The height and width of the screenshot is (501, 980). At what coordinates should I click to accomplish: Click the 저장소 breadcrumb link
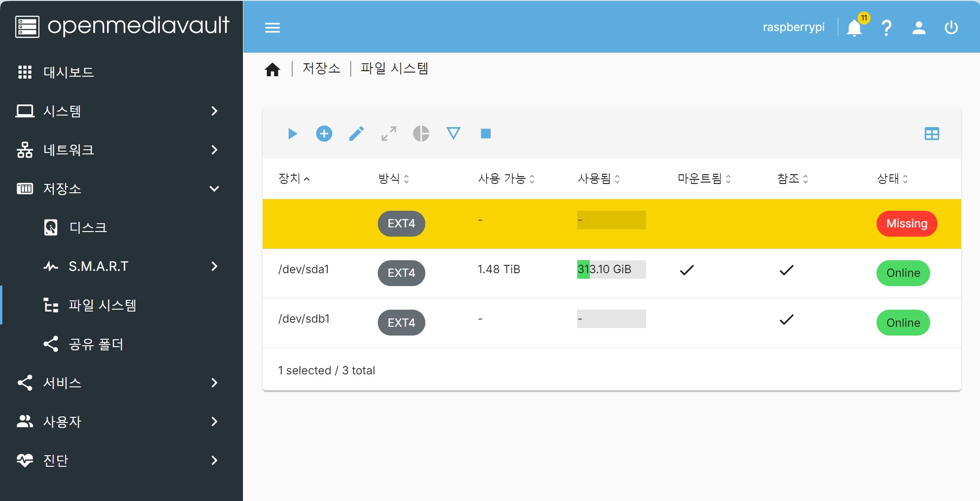tap(321, 68)
